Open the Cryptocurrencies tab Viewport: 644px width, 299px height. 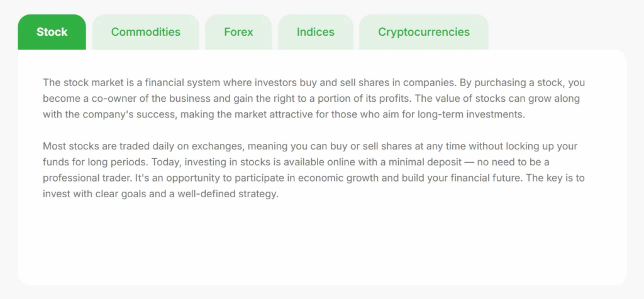423,32
